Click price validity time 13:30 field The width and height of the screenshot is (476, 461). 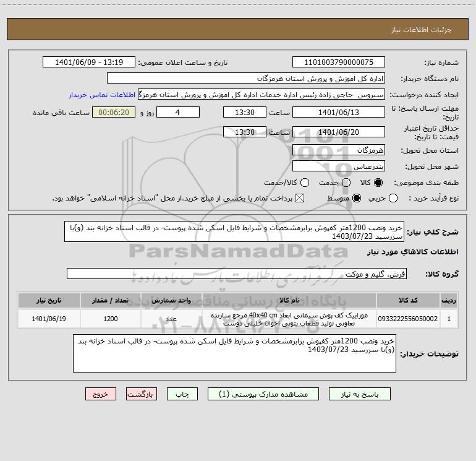(245, 132)
